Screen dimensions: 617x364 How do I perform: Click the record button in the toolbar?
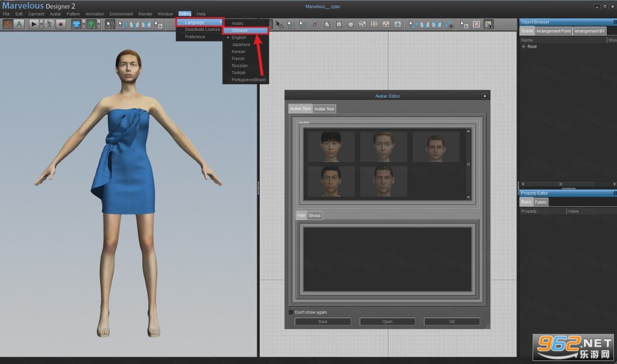61,24
